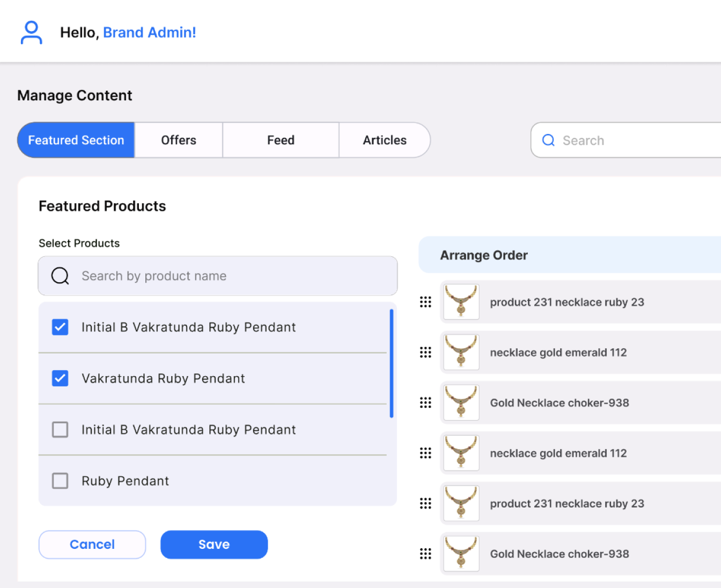This screenshot has width=721, height=588.
Task: Uncheck the checked Initial B Vakratunda Ruby Pendant
Action: pyautogui.click(x=60, y=327)
